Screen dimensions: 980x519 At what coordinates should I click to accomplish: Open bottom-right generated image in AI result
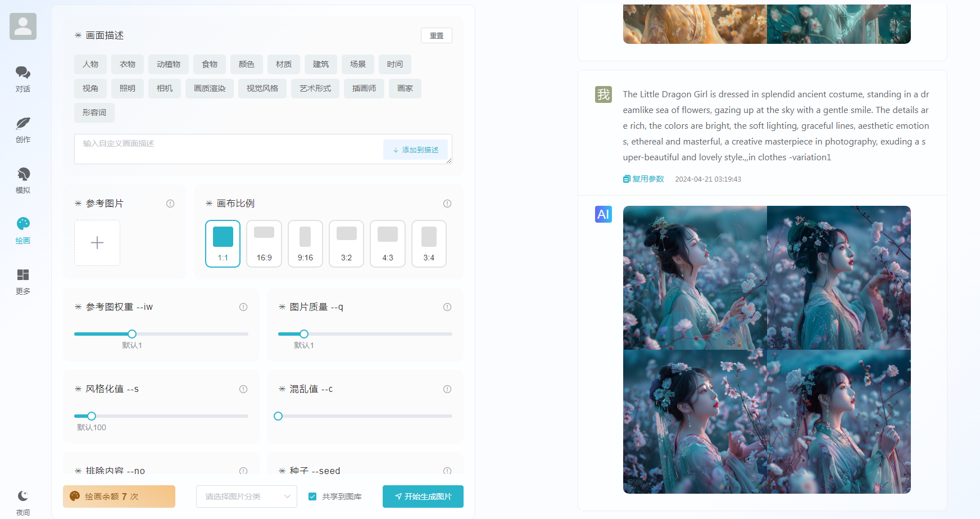point(839,422)
